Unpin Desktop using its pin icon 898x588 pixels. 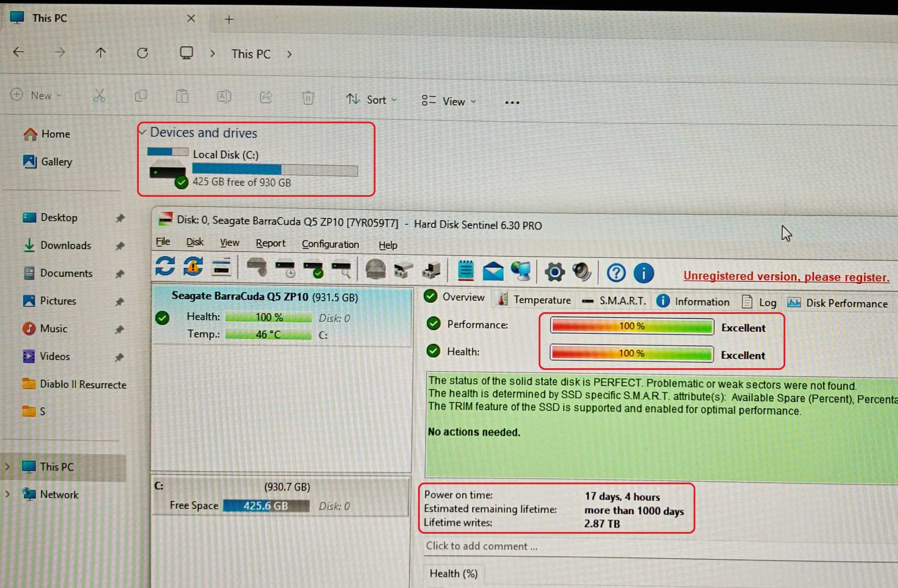120,218
